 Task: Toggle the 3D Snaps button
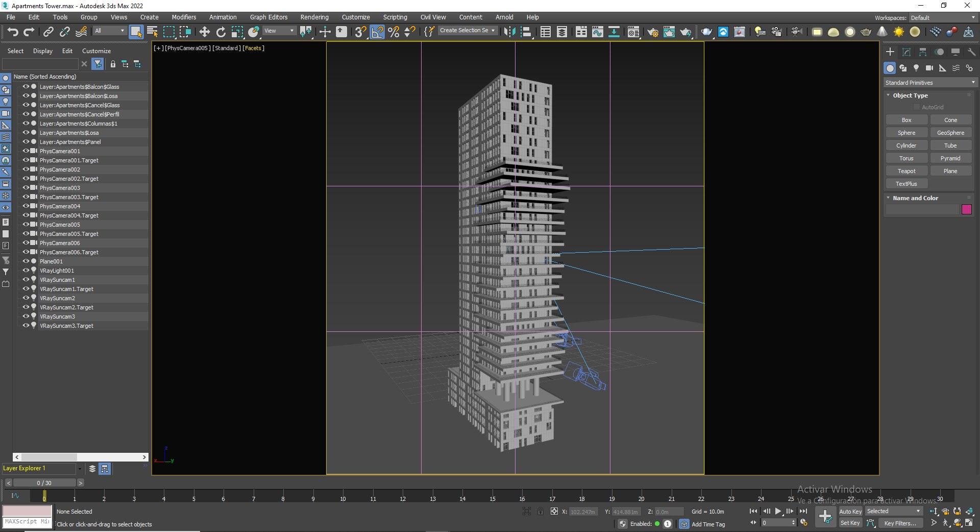coord(360,32)
